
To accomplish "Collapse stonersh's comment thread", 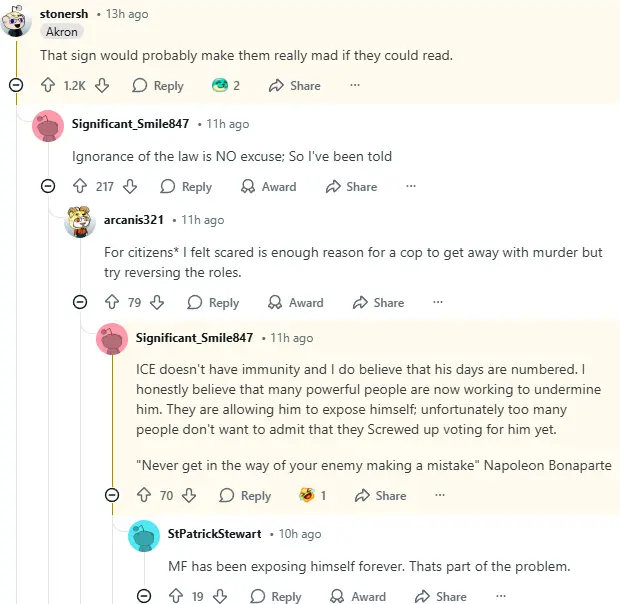I will 16,86.
